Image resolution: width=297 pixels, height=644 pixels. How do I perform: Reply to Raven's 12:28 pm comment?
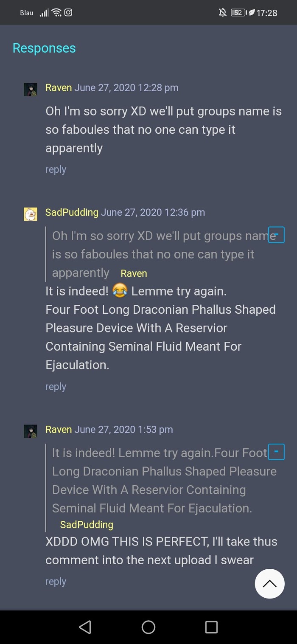pos(56,169)
